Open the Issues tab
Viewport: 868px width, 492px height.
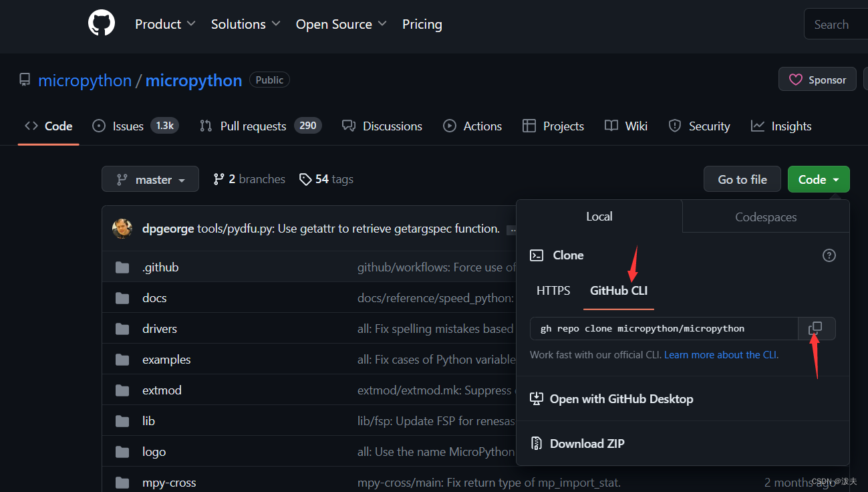136,126
